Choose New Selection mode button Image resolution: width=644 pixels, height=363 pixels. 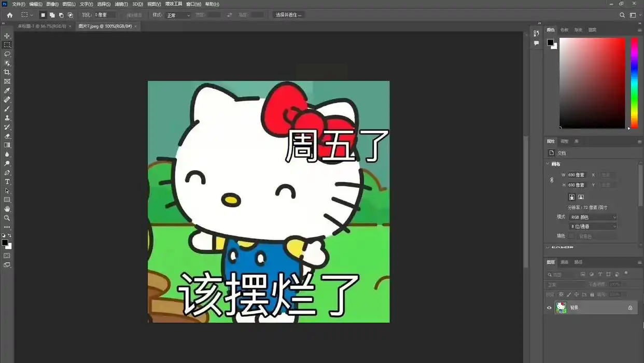point(43,15)
